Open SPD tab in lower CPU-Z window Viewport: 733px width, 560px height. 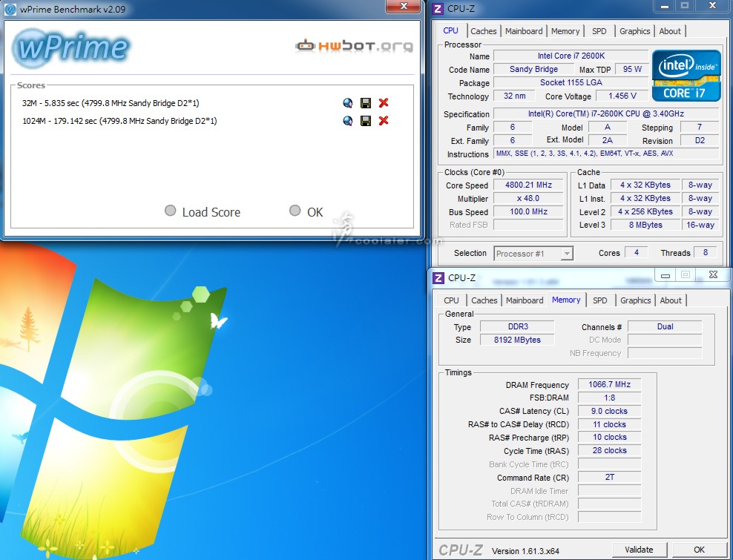point(600,300)
